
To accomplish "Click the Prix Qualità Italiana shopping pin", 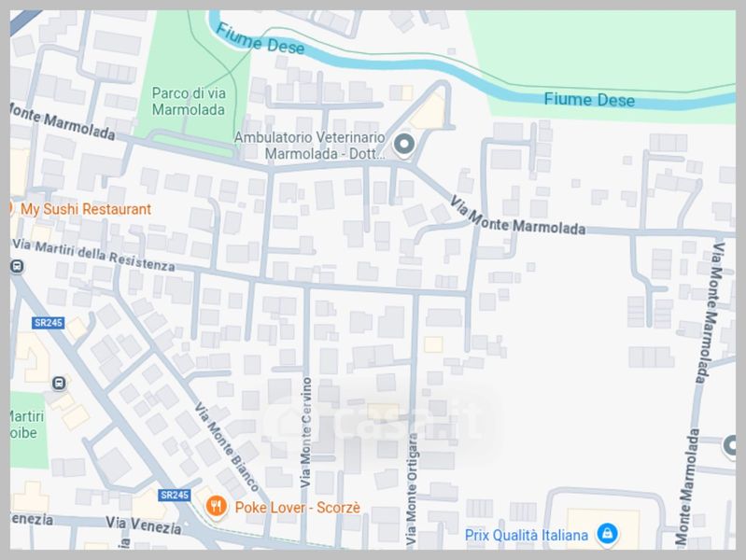I will [607, 534].
